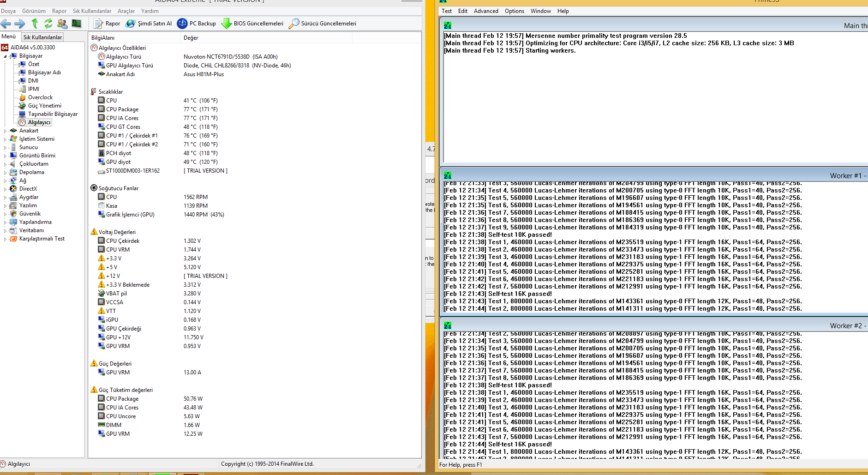Click the Yapılandırma config icon
The height and width of the screenshot is (475, 868).
[13, 222]
